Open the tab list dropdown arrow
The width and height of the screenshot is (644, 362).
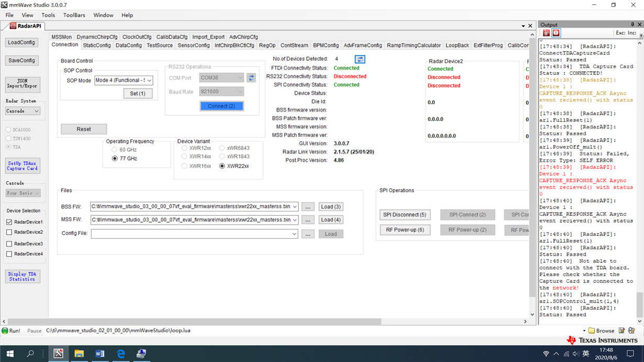click(x=523, y=26)
